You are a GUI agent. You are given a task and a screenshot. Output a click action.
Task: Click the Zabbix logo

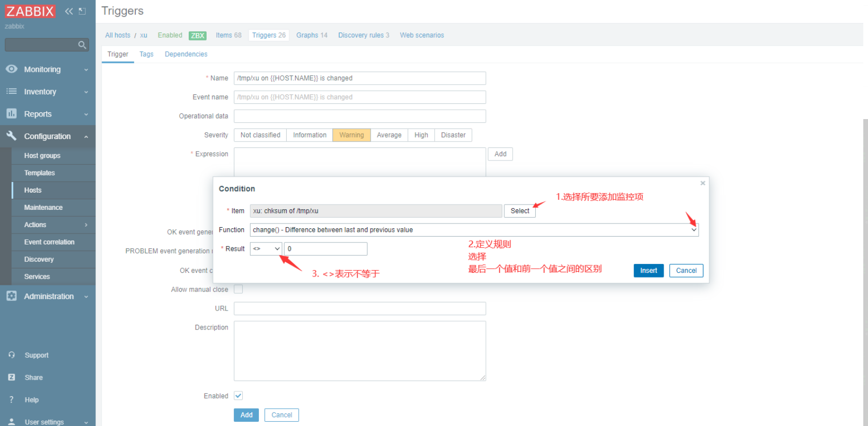(x=30, y=11)
